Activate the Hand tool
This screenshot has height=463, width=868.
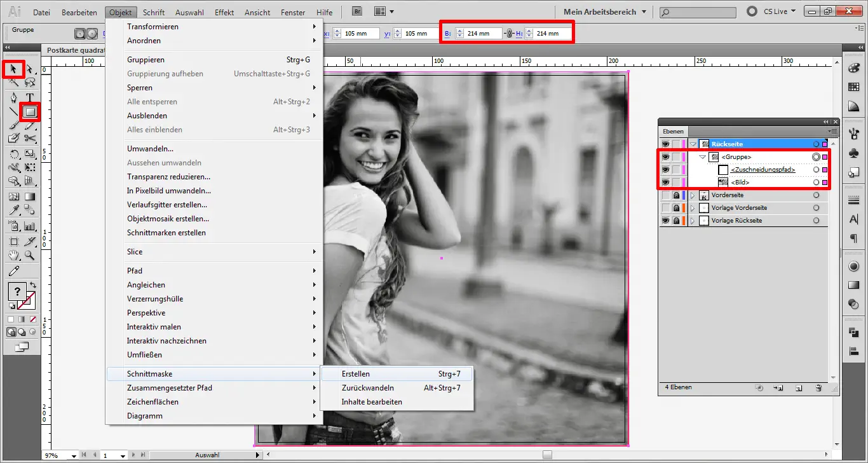13,256
